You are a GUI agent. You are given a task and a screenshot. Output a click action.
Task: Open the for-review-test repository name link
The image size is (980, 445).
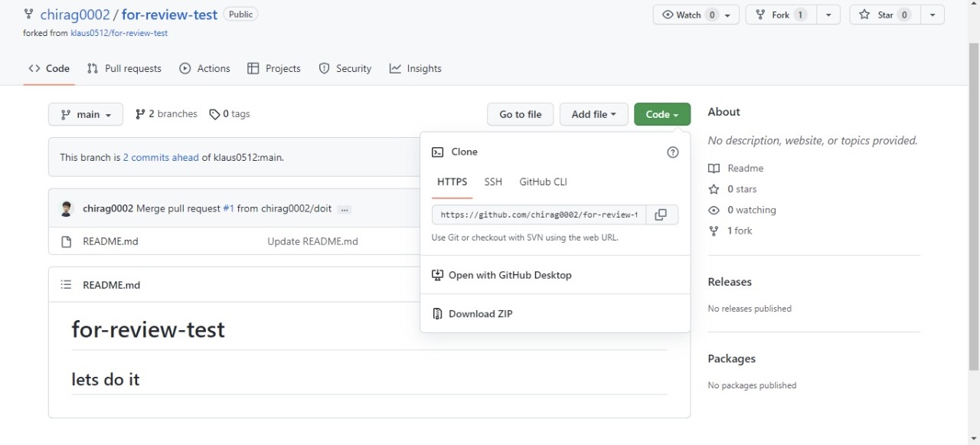click(169, 15)
